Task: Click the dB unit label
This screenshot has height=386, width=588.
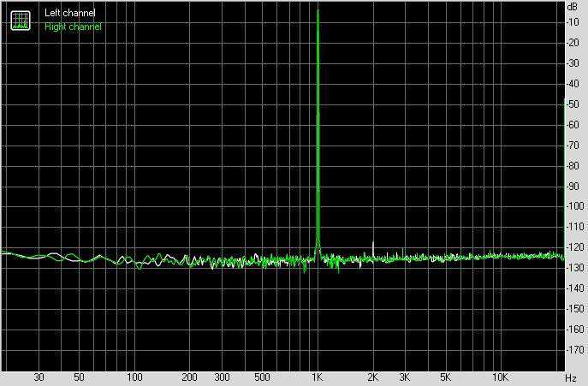Action: click(x=573, y=6)
